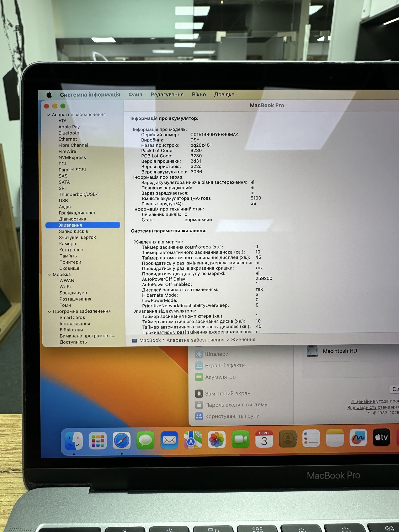
Task: Select Інсталювання in the sidebar
Action: tap(75, 324)
